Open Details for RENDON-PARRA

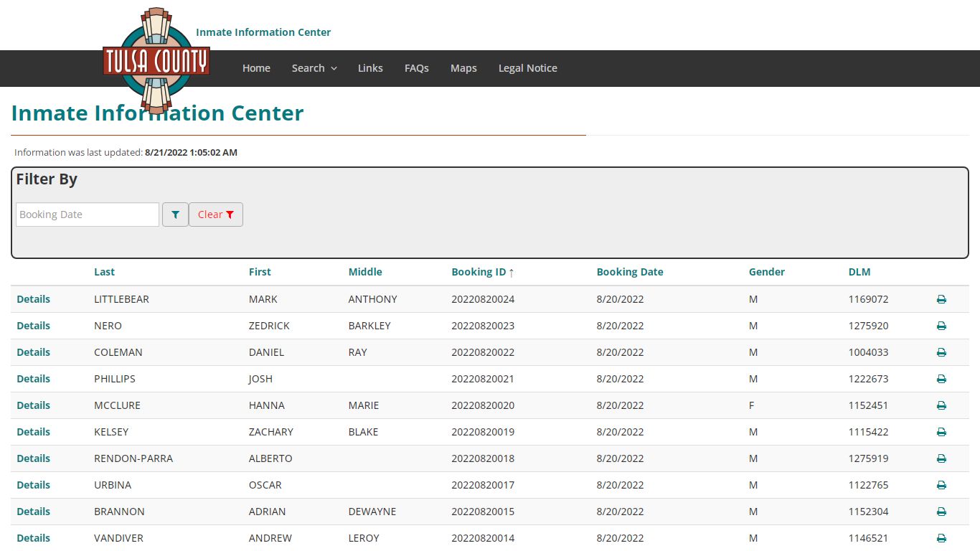coord(34,458)
